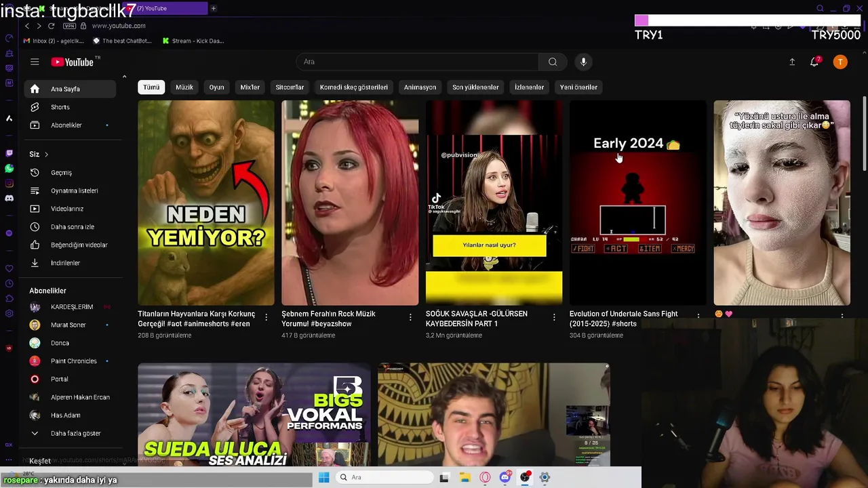Open Abonelikler in the sidebar
Viewport: 868px width, 488px height.
71,125
